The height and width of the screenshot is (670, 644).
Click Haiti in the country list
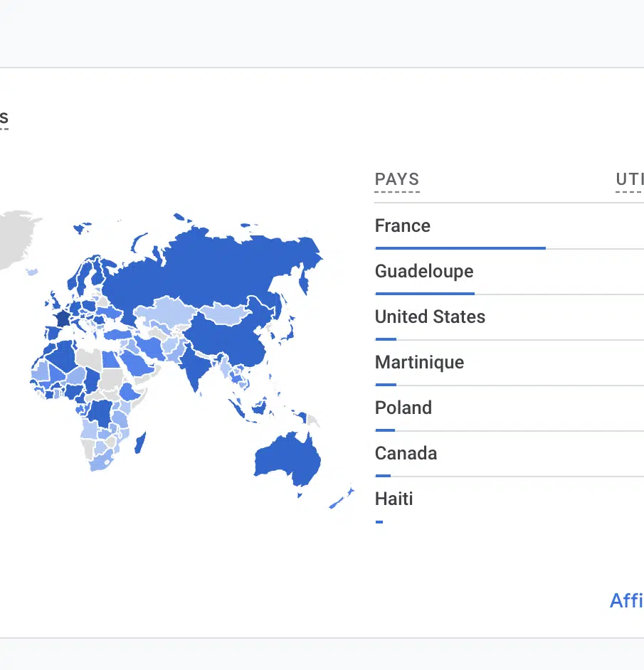click(394, 499)
